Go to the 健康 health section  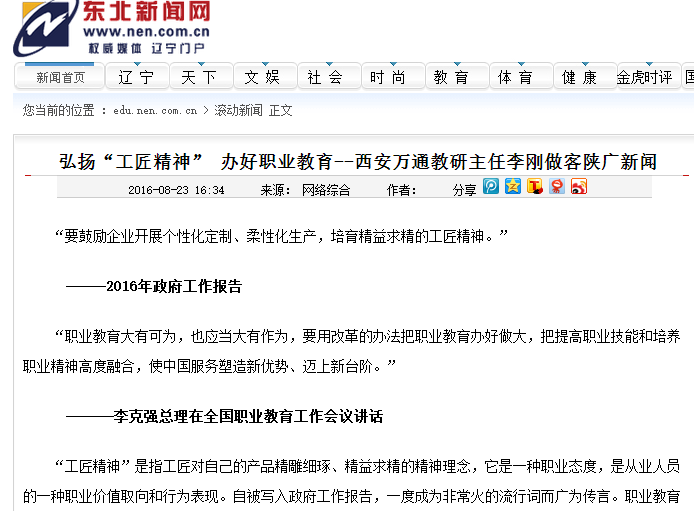pos(579,77)
